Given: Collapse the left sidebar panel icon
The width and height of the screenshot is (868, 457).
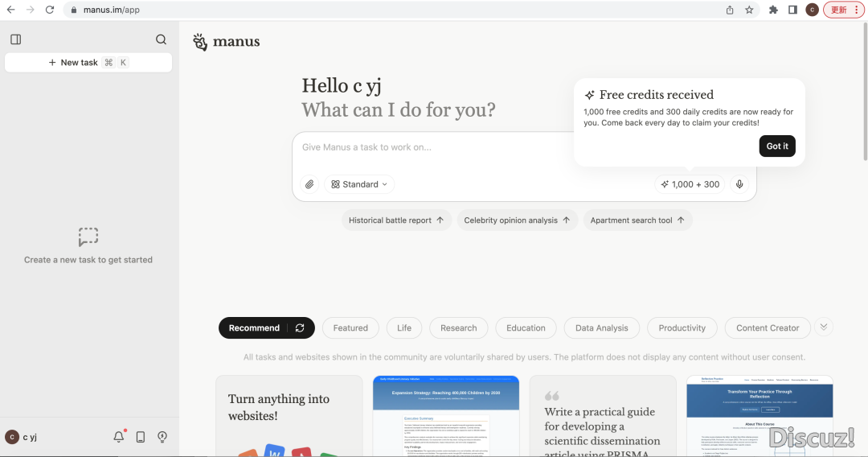Looking at the screenshot, I should pos(16,39).
